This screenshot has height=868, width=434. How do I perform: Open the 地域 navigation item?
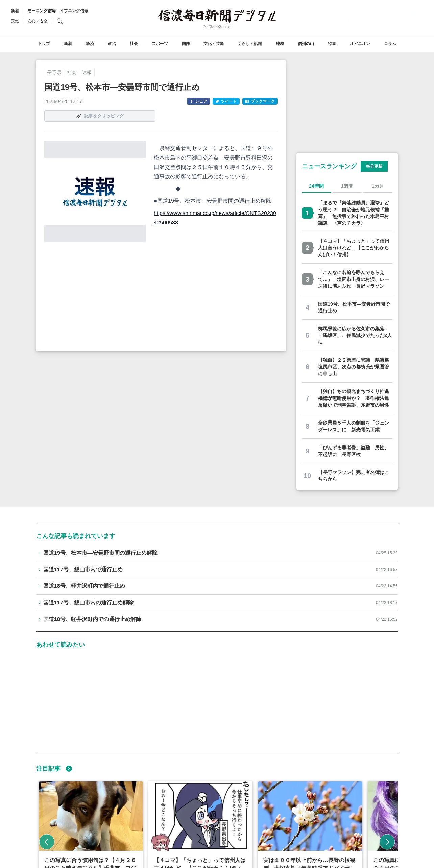click(280, 44)
